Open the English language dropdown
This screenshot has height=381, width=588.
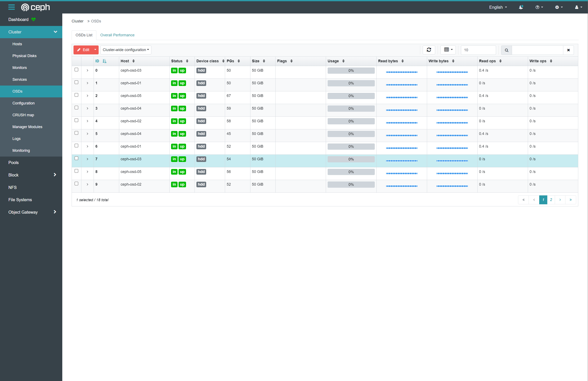(x=498, y=7)
